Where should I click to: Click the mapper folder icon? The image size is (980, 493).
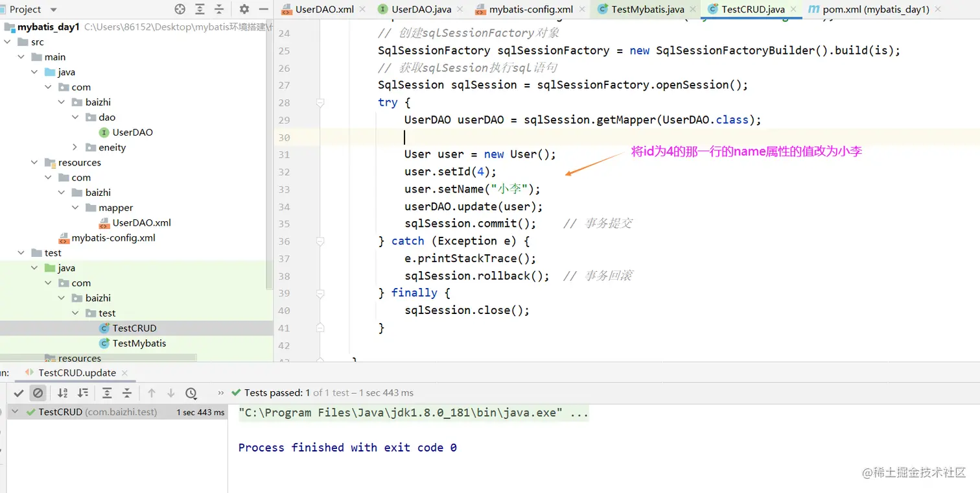coord(91,208)
